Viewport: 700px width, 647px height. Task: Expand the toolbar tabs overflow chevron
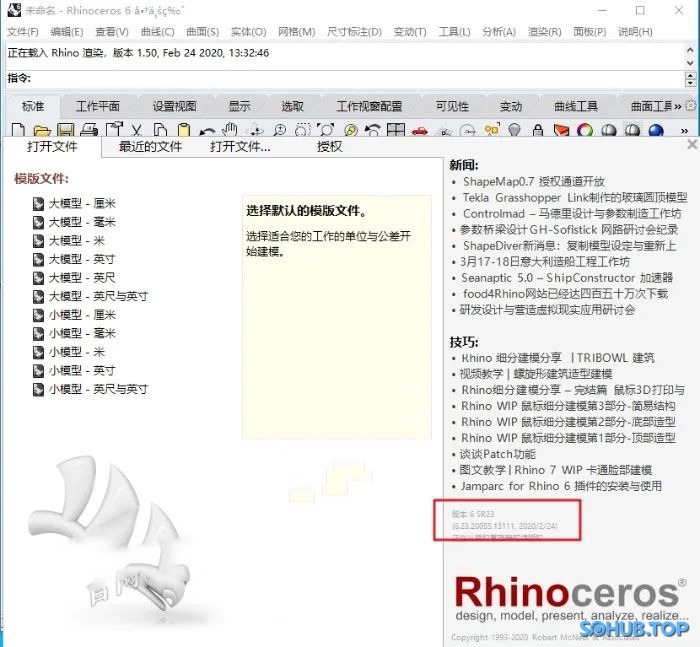coord(678,106)
